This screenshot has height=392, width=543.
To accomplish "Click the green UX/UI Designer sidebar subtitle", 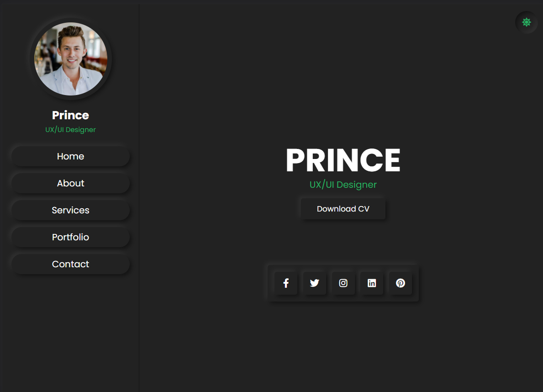I will coord(71,130).
